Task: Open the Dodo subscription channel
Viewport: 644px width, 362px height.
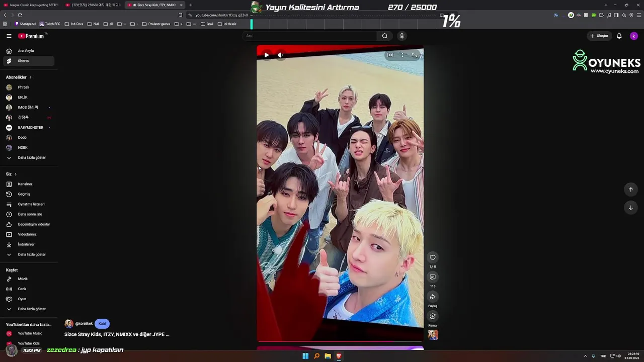Action: click(x=28, y=138)
